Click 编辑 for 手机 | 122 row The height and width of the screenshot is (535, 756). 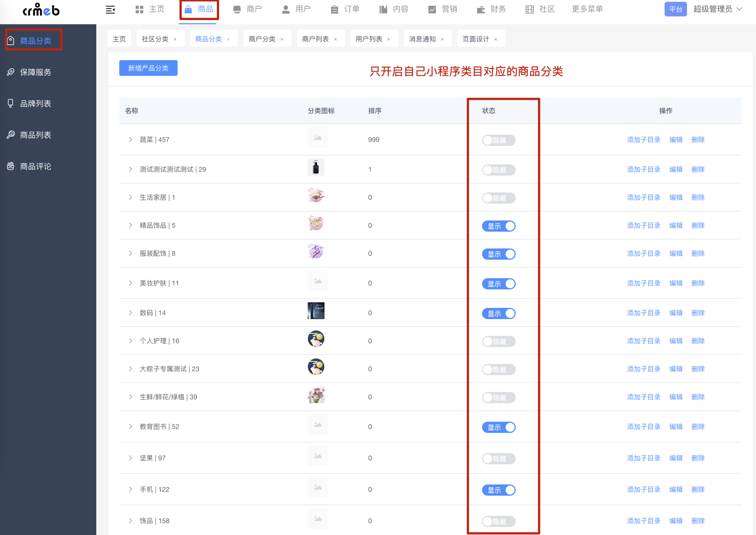click(x=676, y=490)
